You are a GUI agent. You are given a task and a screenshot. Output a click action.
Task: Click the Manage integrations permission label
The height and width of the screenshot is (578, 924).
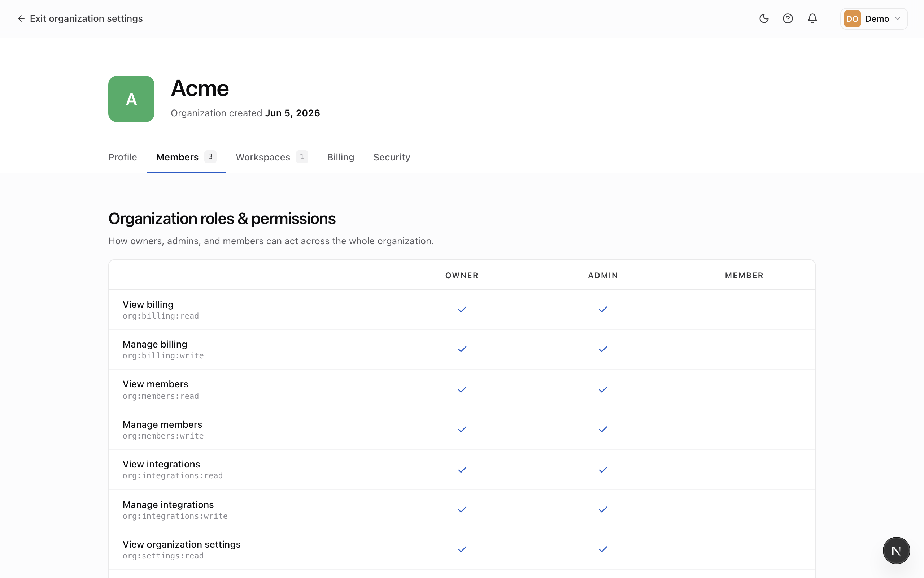pyautogui.click(x=168, y=505)
